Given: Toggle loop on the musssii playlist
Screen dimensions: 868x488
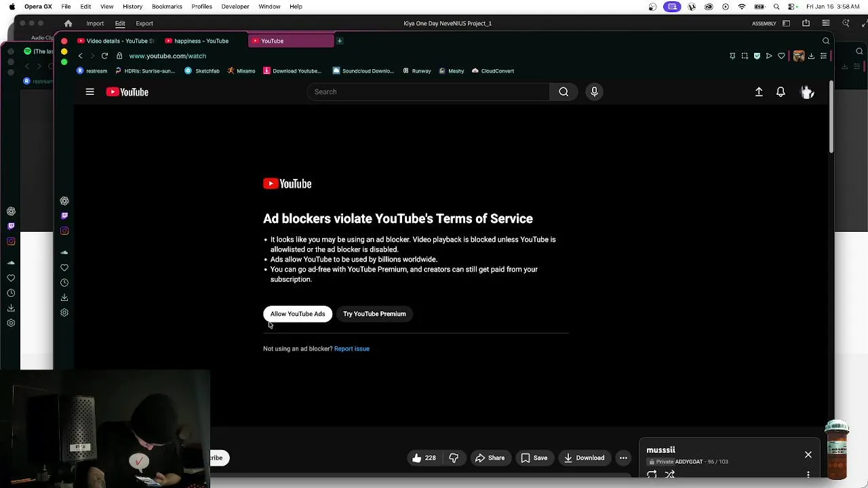Looking at the screenshot, I should pyautogui.click(x=652, y=474).
